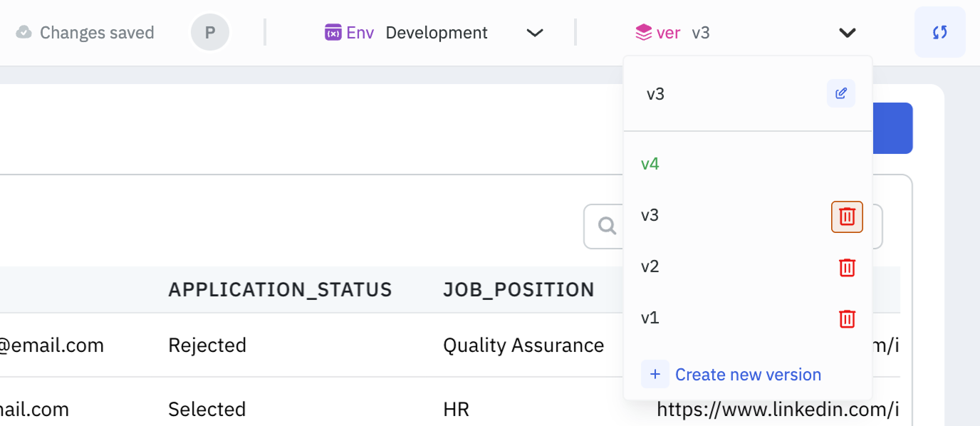Image resolution: width=980 pixels, height=426 pixels.
Task: Expand the chevron next to Development
Action: pyautogui.click(x=534, y=32)
